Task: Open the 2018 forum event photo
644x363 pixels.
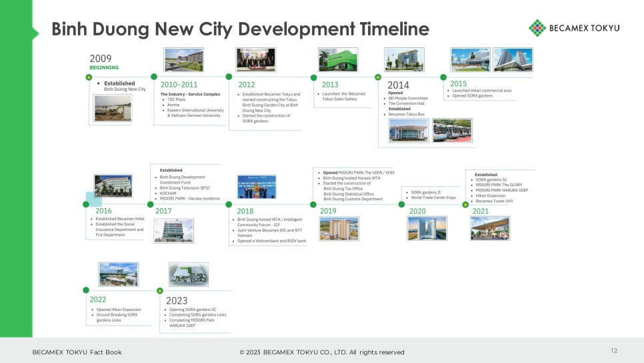Action: tap(257, 187)
